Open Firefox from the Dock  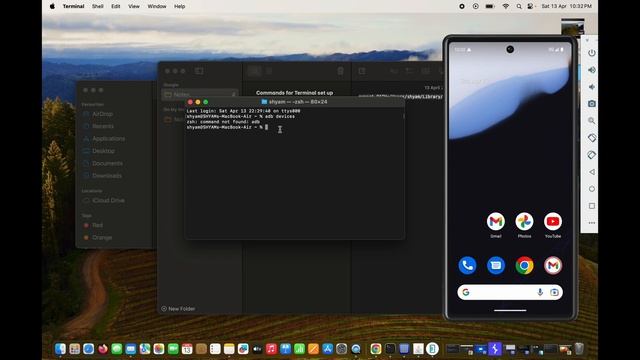point(102,349)
